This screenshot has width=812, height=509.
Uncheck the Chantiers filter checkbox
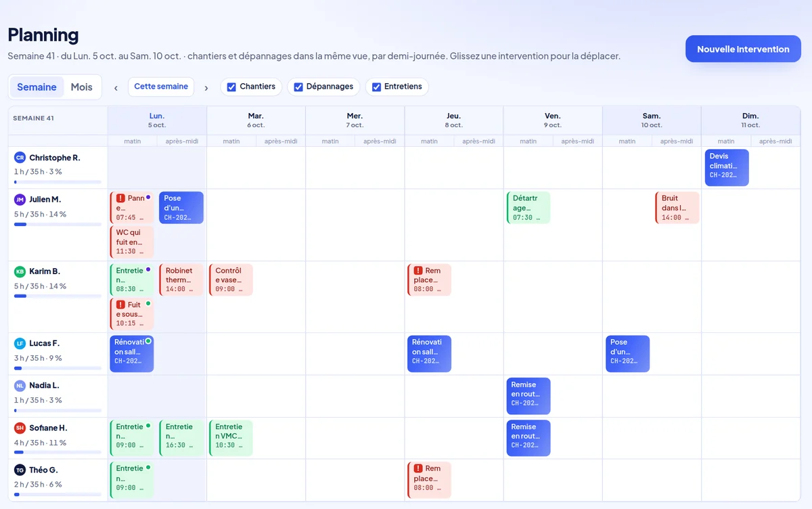[x=231, y=87]
